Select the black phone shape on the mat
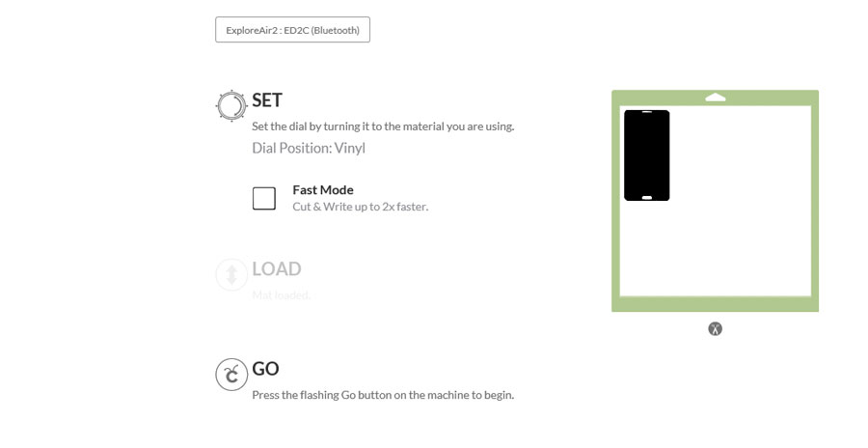The image size is (868, 448). coord(646,155)
